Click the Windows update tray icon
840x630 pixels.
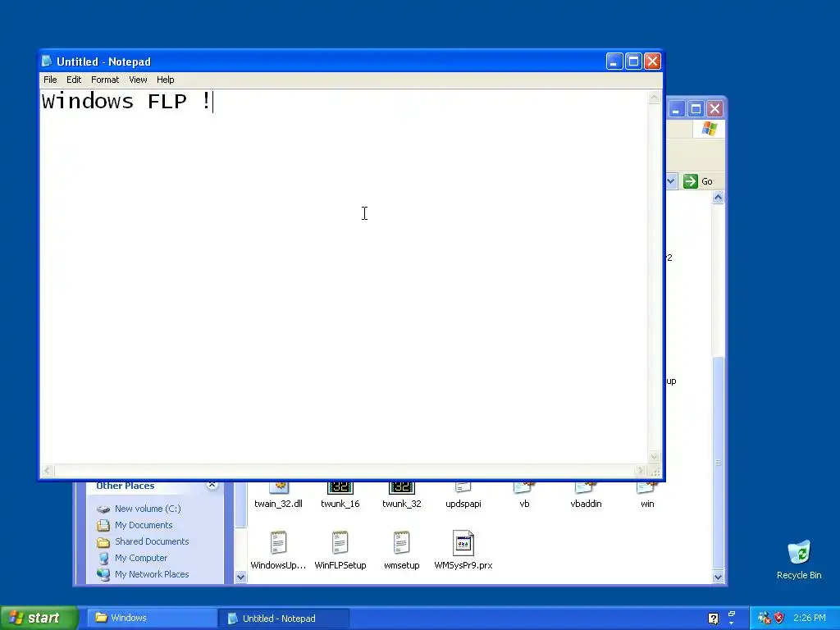pos(764,619)
